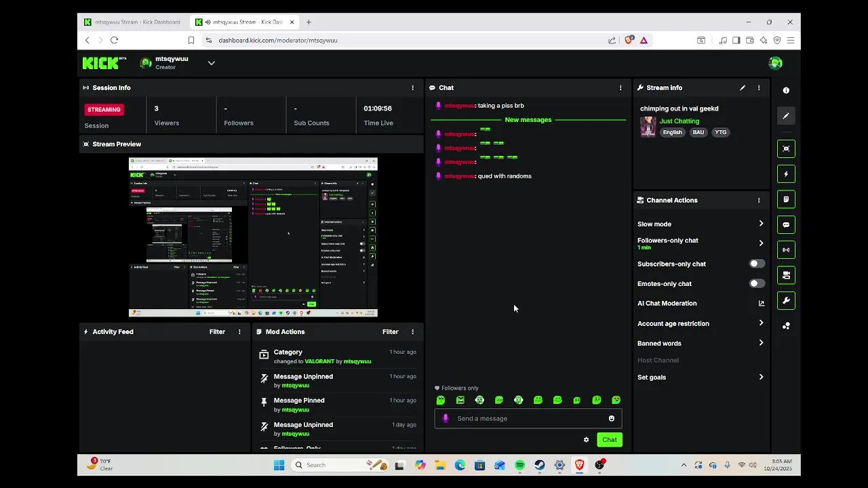Open Chat panel three-dot menu
The height and width of the screenshot is (488, 868).
pos(620,87)
